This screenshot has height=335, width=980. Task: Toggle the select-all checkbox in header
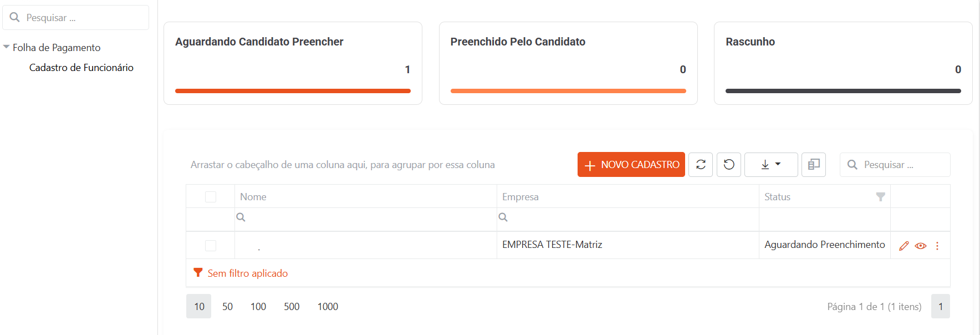coord(211,197)
